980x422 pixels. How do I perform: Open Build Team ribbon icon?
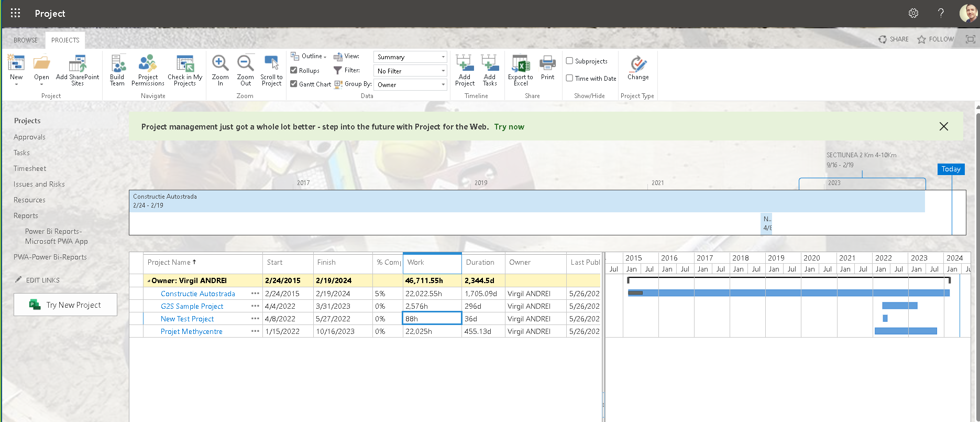pos(117,64)
